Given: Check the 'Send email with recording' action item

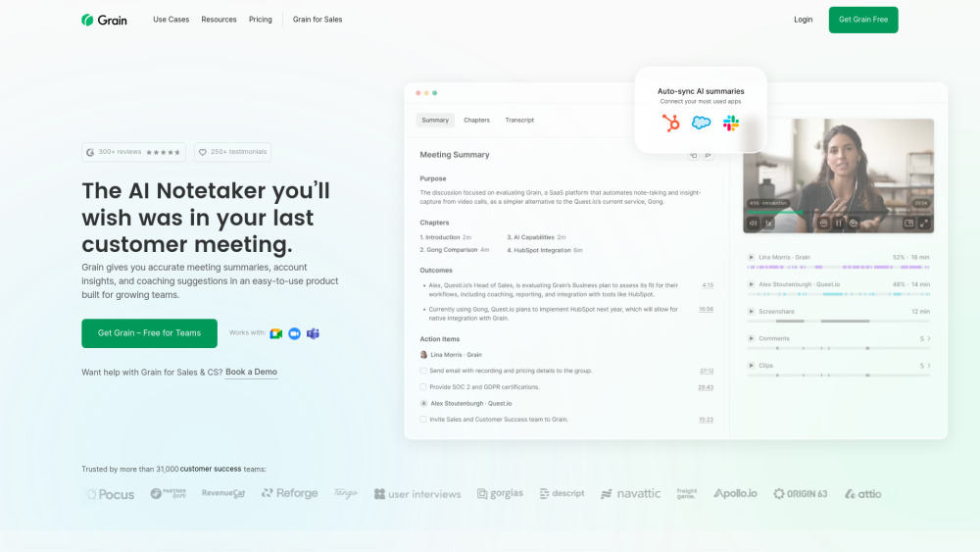Looking at the screenshot, I should pos(423,372).
